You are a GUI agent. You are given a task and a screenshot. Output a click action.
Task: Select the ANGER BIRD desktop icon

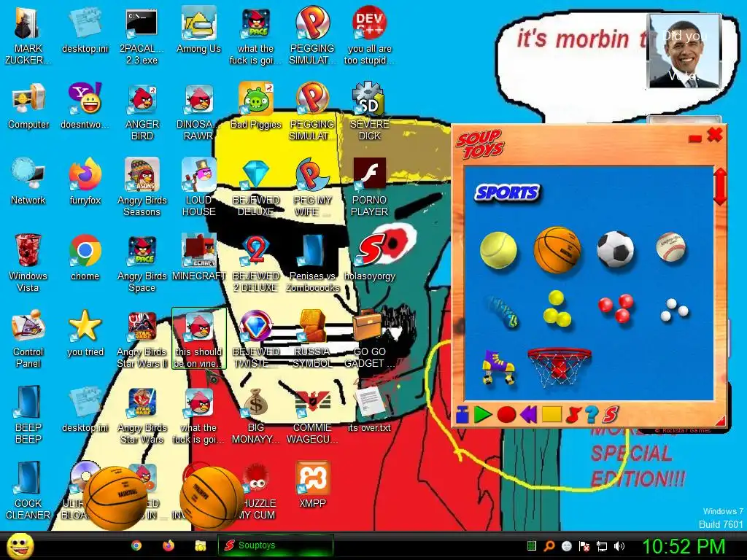click(142, 112)
